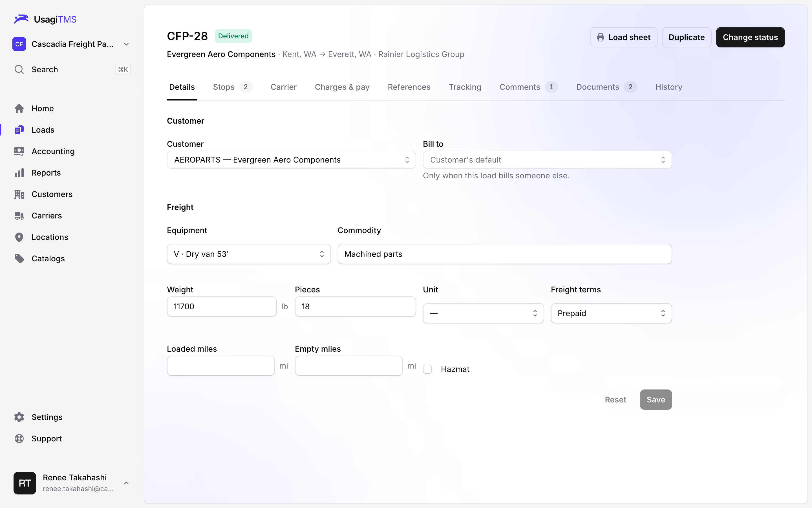The width and height of the screenshot is (812, 508).
Task: Click the Locations pin icon
Action: pyautogui.click(x=19, y=237)
